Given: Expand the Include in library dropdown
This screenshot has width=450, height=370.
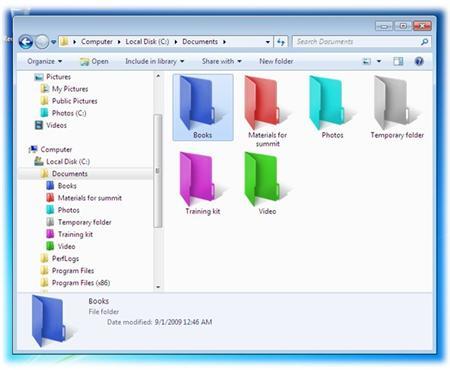Looking at the screenshot, I should pyautogui.click(x=154, y=61).
